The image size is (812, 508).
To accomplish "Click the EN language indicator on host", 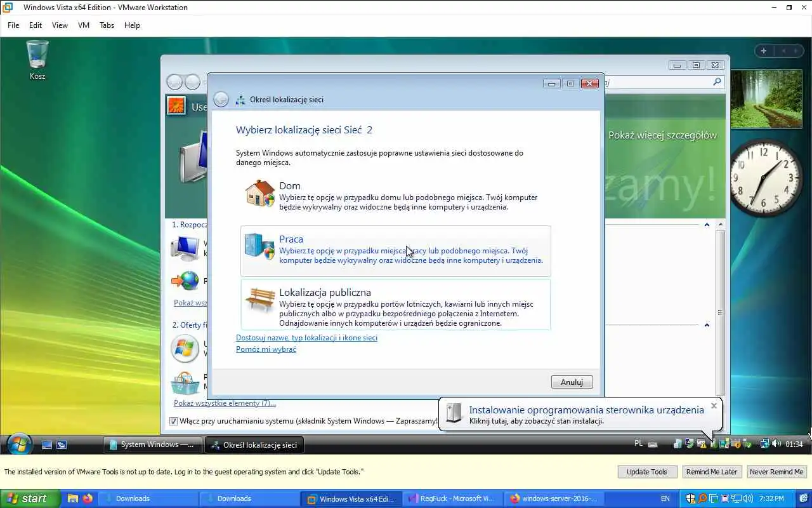I will [665, 498].
